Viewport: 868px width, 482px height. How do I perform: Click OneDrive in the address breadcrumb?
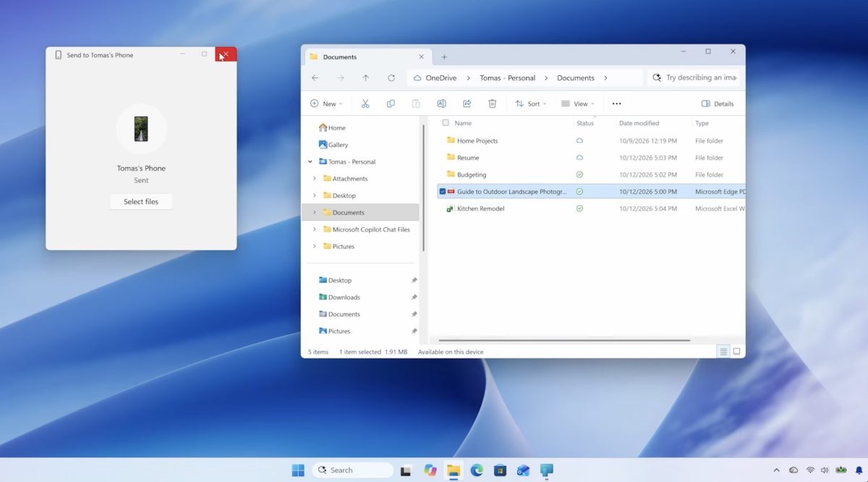(441, 78)
